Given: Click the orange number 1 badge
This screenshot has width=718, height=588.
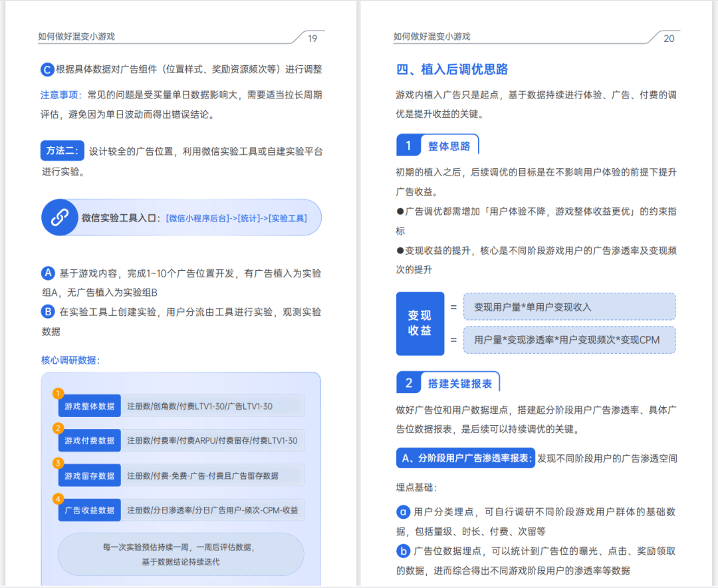Looking at the screenshot, I should 59,393.
